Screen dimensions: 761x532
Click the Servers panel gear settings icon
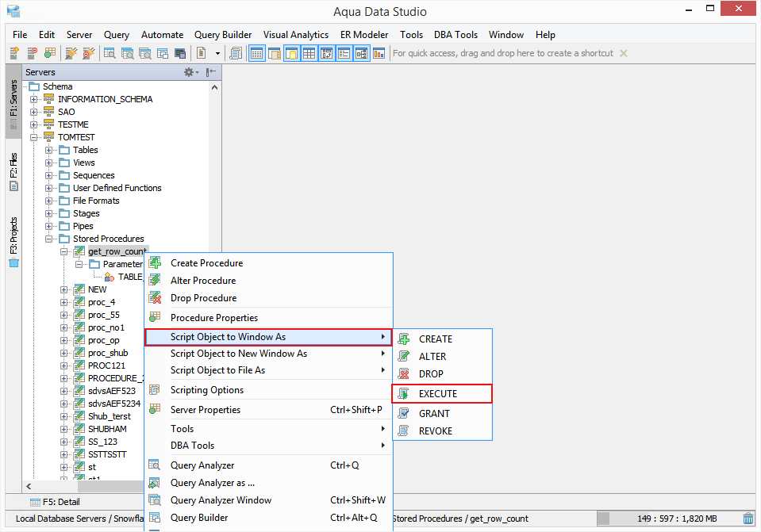[x=190, y=71]
